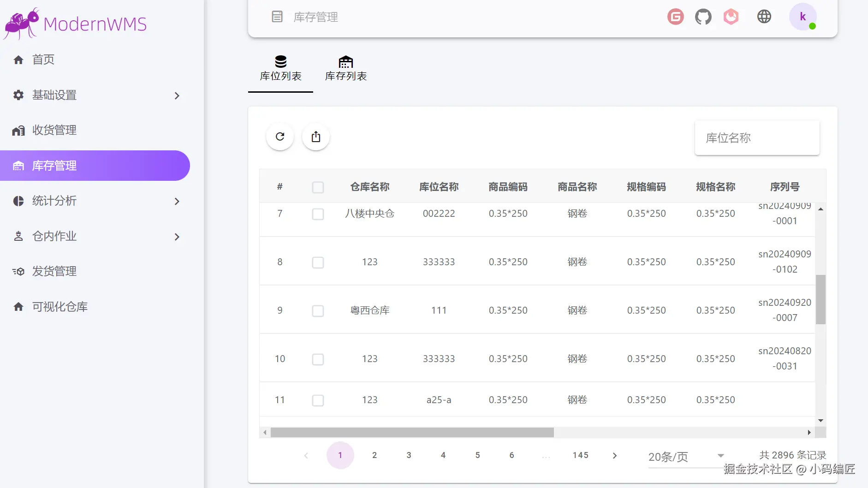The image size is (868, 488).
Task: Focus the 库位名称 search field
Action: [x=757, y=138]
